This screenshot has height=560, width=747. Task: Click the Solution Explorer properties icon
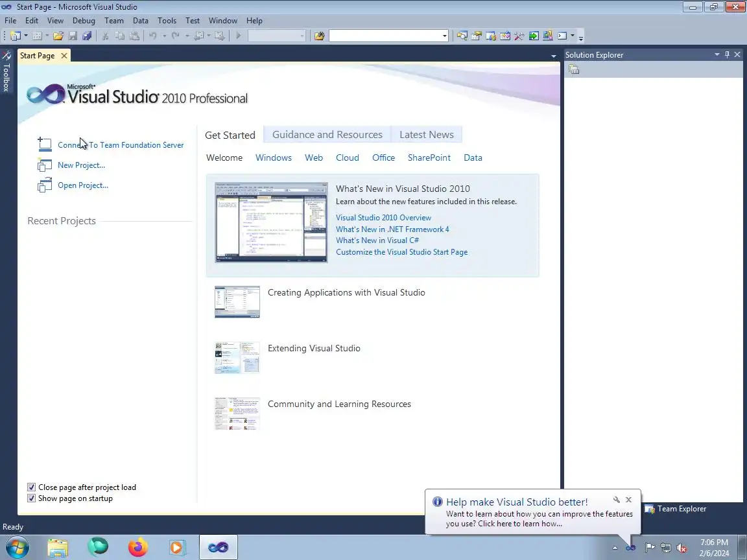coord(574,70)
